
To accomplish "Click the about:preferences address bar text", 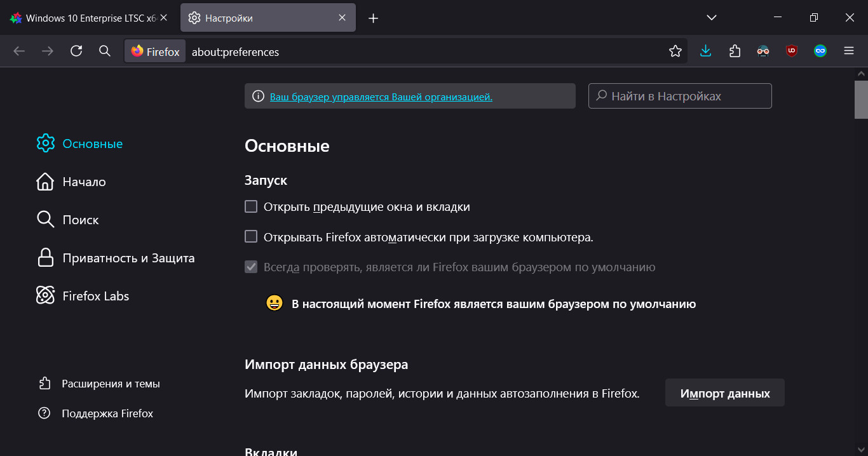I will click(235, 52).
